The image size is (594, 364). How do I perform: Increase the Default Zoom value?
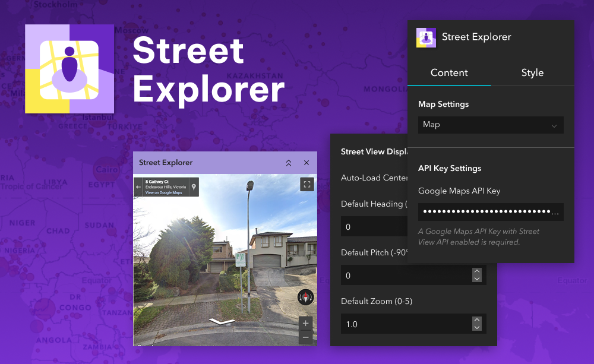(x=476, y=321)
